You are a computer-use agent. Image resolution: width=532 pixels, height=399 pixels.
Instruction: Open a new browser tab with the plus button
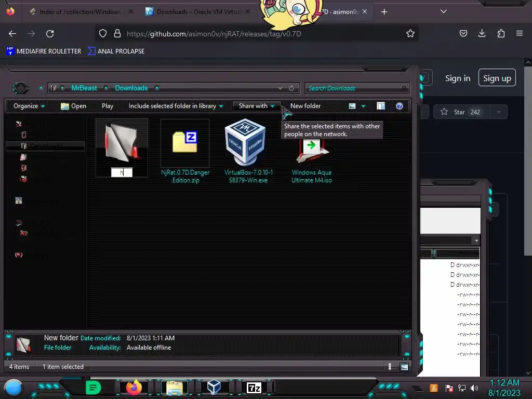[x=384, y=12]
